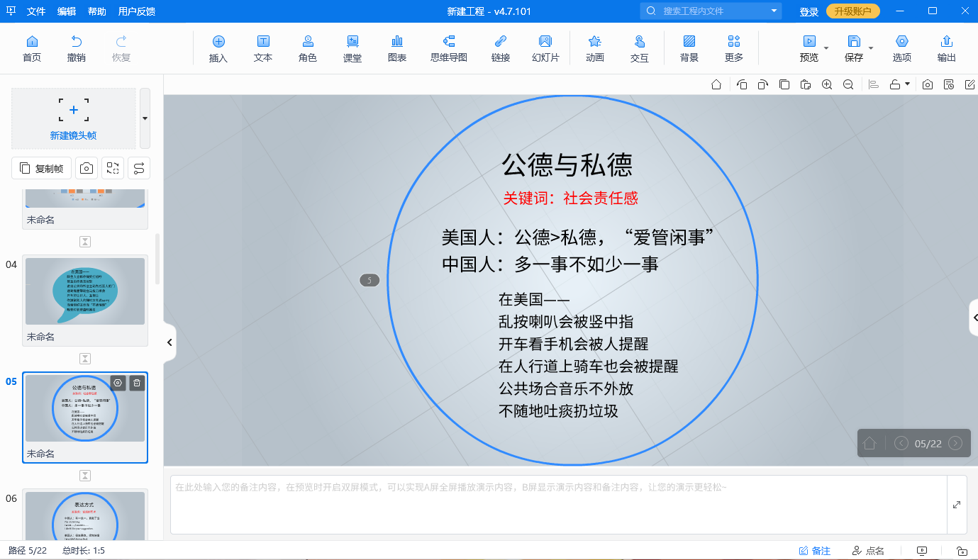
Task: Select the 文本 text tool
Action: pyautogui.click(x=263, y=48)
